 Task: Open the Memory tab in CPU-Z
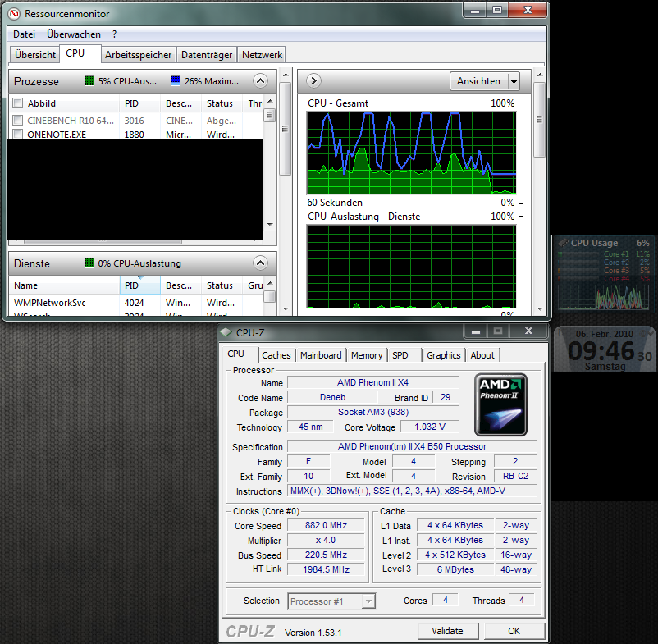(x=367, y=355)
